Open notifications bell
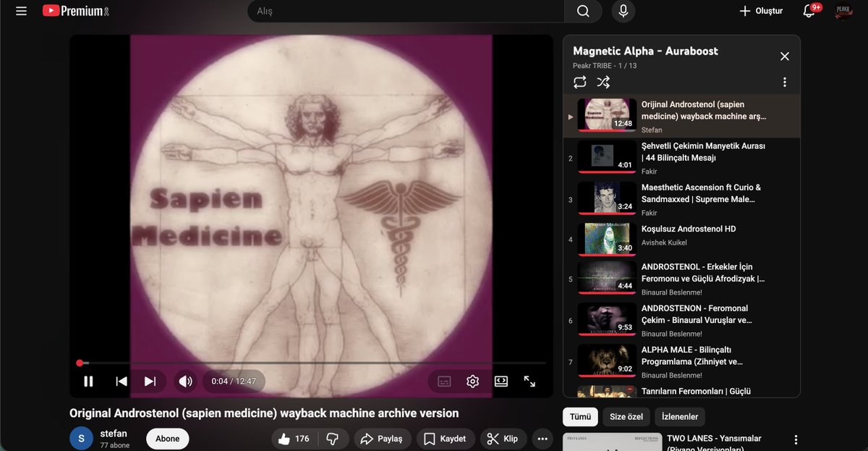 point(809,11)
